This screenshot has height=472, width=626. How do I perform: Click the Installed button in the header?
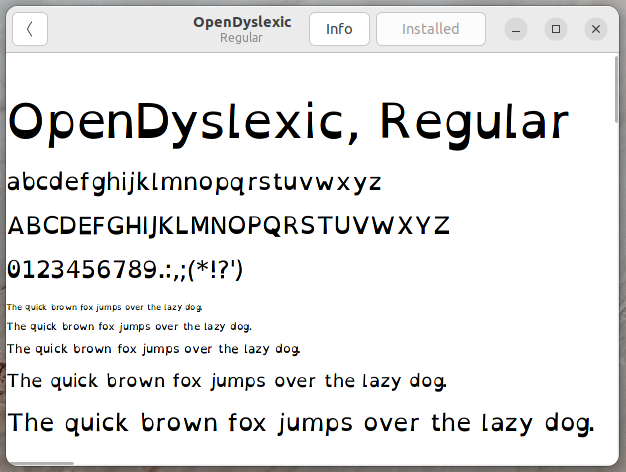[x=430, y=29]
